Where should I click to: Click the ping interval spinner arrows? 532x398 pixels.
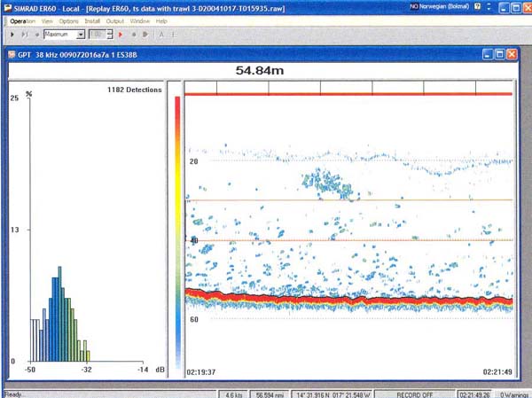[x=110, y=34]
